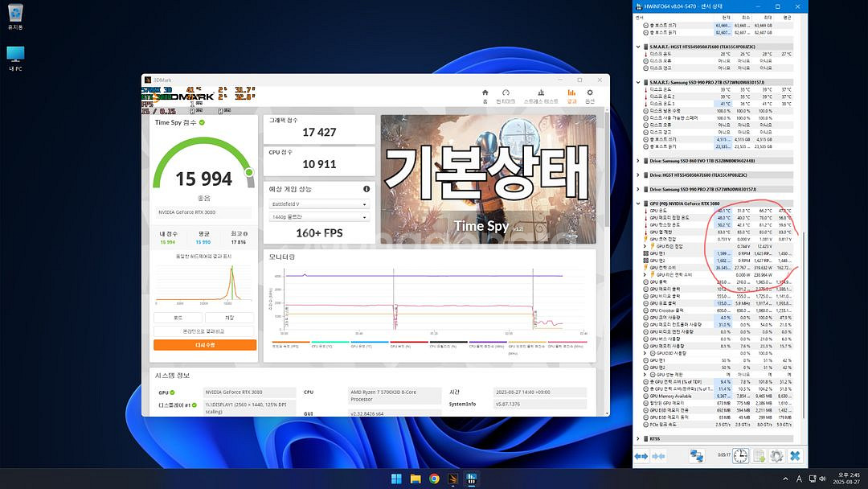Click the taskbar volume icon
Image resolution: width=868 pixels, height=489 pixels.
[x=823, y=479]
